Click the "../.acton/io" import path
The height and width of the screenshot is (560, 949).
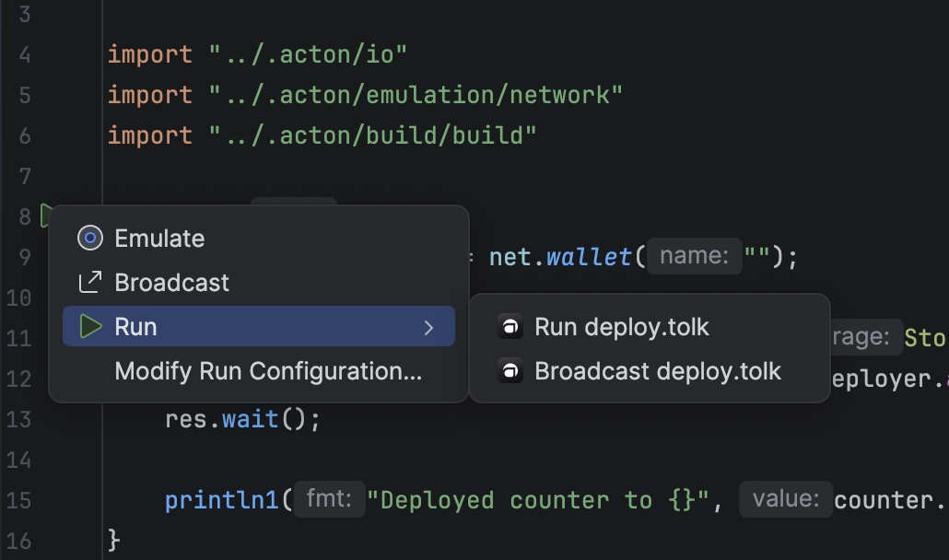point(308,55)
